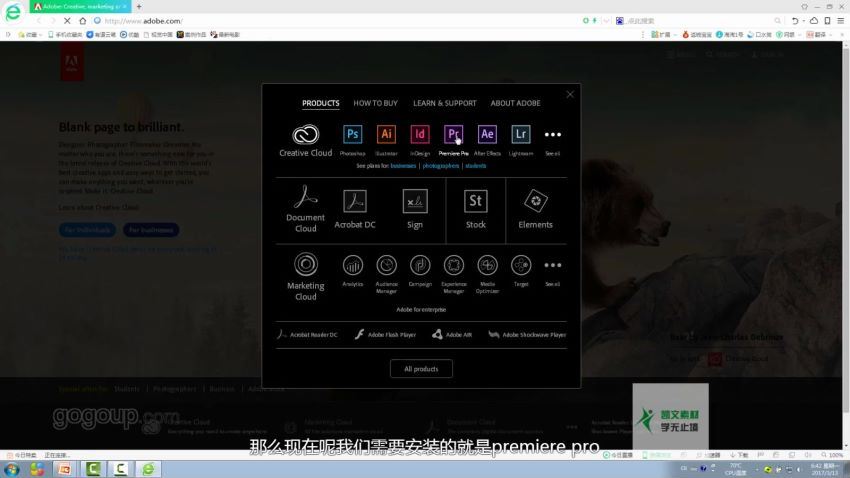Open plans for businesses link
Image resolution: width=850 pixels, height=478 pixels.
click(x=403, y=166)
